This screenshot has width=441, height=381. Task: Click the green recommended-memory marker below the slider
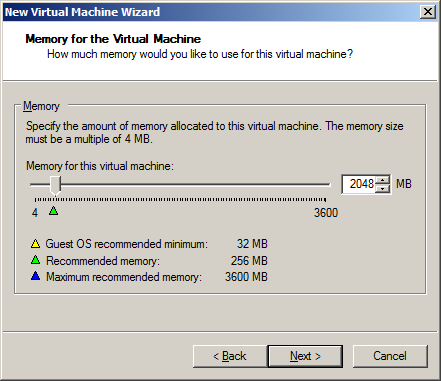[x=53, y=211]
